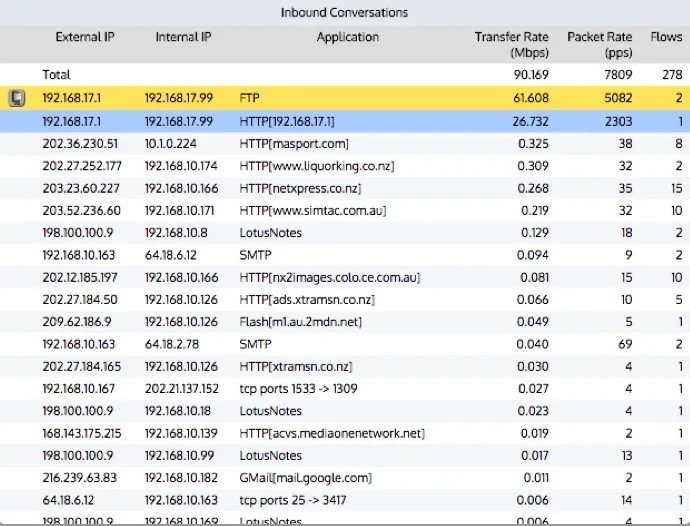Select the HTTP[192.168.17.1] conversation row
Image resolution: width=690 pixels, height=526 pixels.
[x=345, y=121]
